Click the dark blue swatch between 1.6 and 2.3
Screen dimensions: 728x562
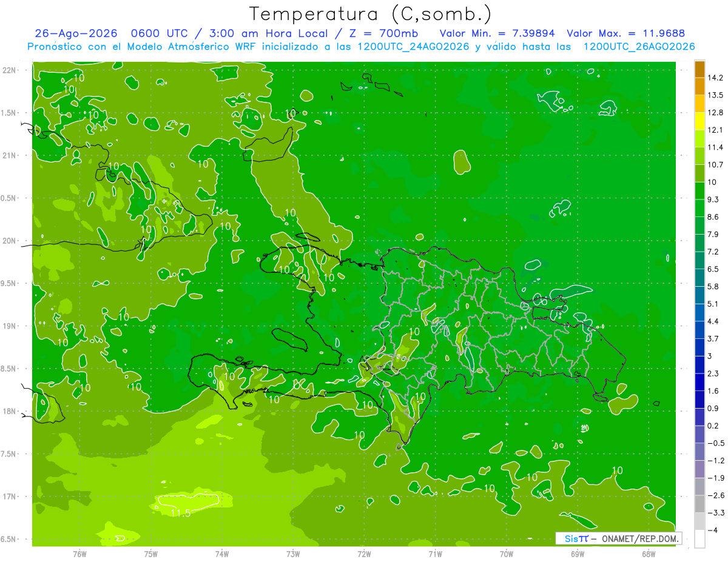point(699,382)
